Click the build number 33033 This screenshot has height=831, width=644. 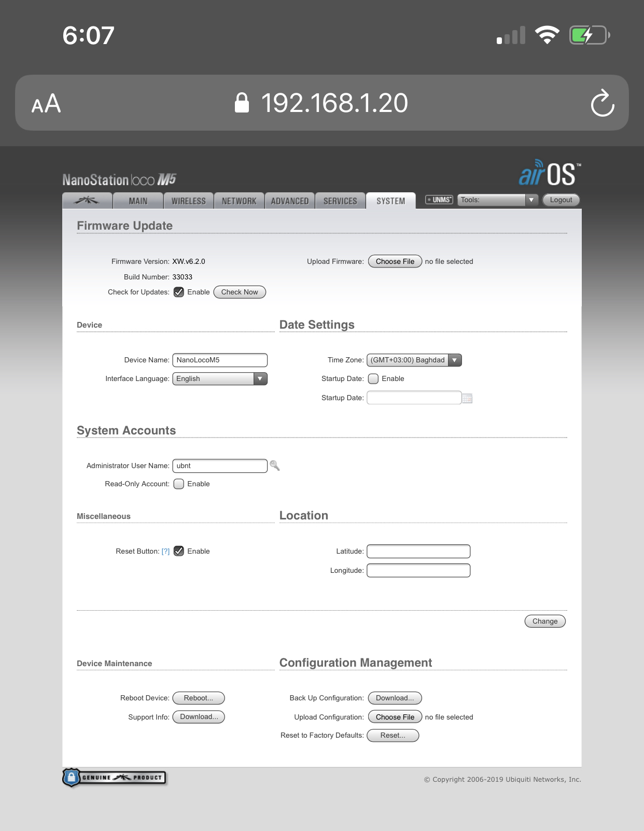(x=183, y=277)
